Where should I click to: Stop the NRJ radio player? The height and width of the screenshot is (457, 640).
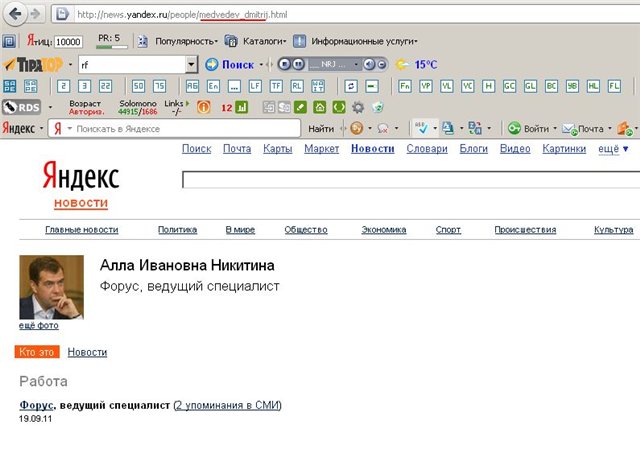285,64
